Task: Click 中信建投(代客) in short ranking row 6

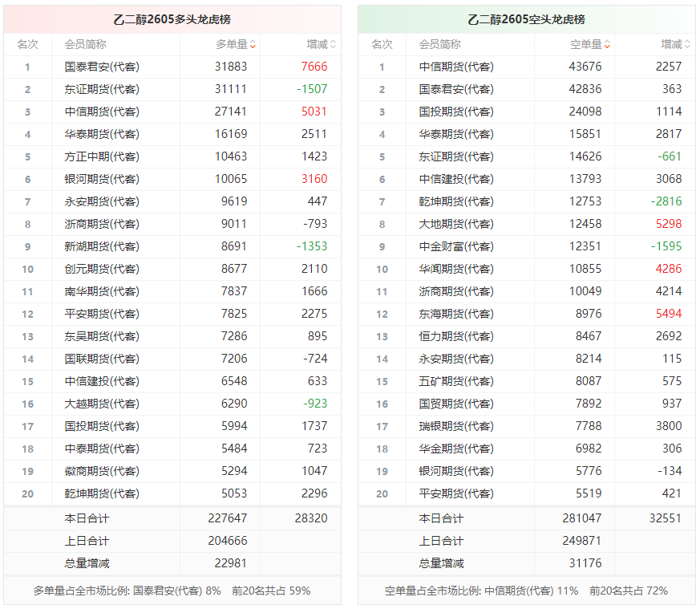Action: [x=456, y=179]
